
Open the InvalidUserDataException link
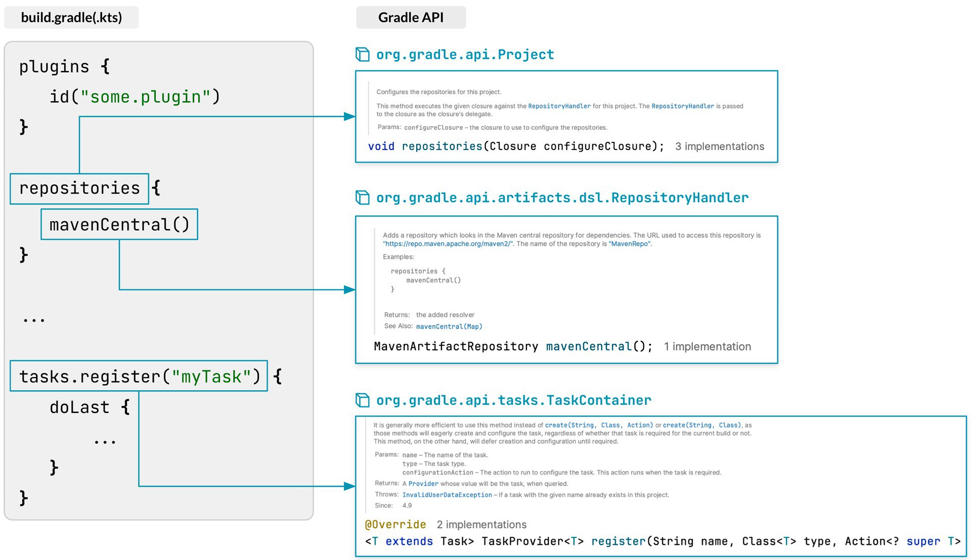click(447, 495)
